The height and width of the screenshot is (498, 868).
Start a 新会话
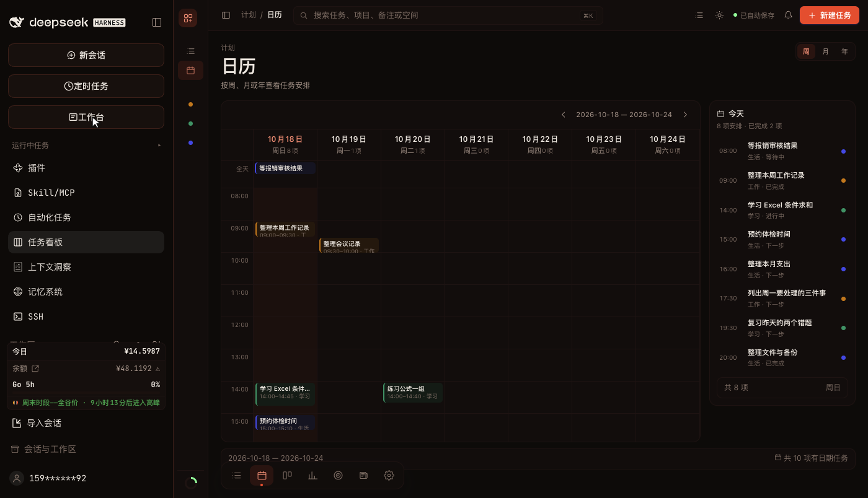tap(86, 55)
